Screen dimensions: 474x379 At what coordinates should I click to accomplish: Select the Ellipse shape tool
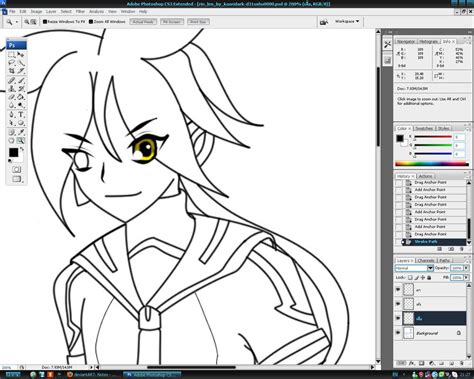pos(21,123)
